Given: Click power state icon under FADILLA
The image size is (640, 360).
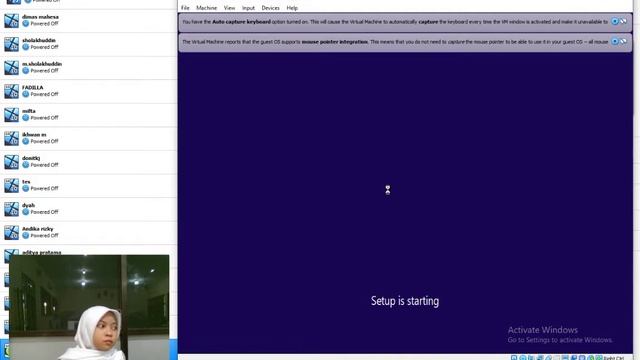Looking at the screenshot, I should [26, 94].
